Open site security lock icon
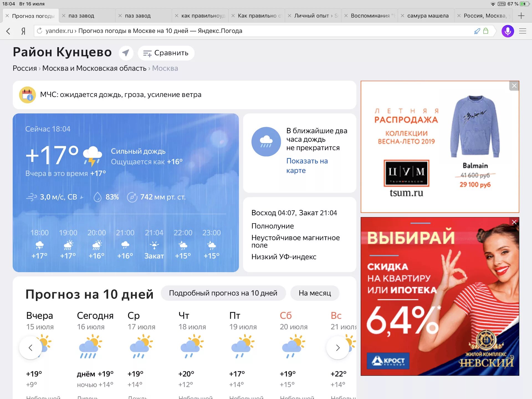This screenshot has height=399, width=532. coord(485,31)
